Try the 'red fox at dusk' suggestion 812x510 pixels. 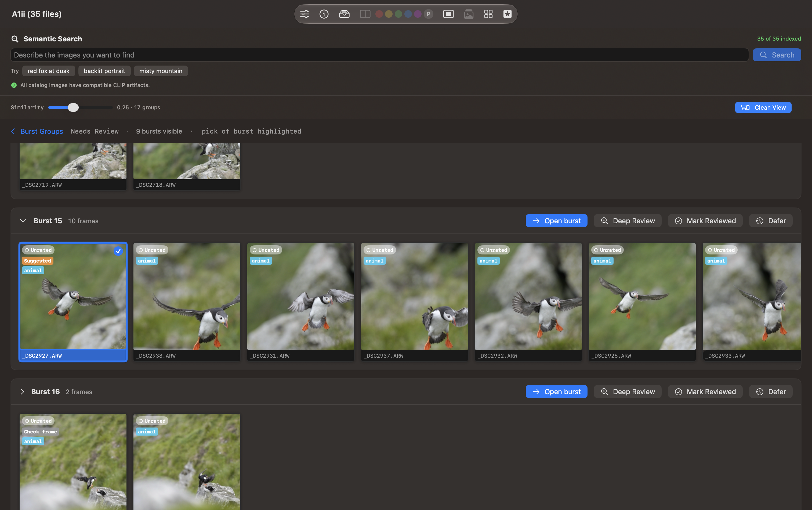click(49, 71)
